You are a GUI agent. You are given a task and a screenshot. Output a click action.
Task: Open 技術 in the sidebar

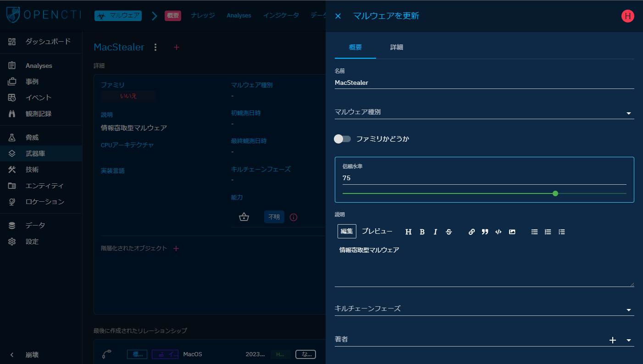coord(41,170)
